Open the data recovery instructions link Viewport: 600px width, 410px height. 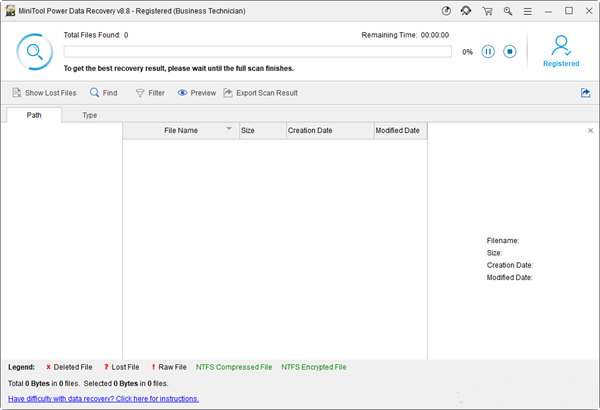(x=103, y=398)
